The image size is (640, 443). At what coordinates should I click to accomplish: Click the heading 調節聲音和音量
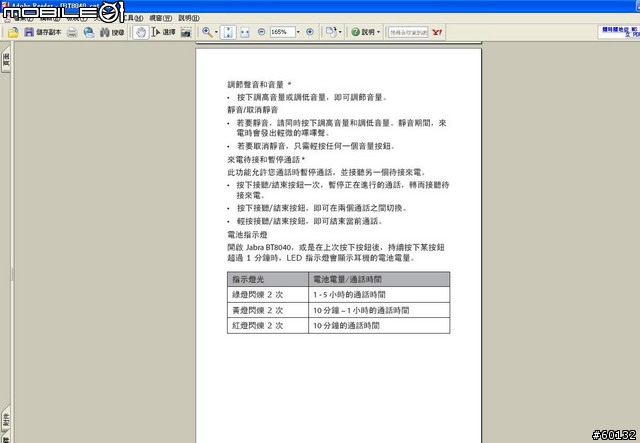256,85
